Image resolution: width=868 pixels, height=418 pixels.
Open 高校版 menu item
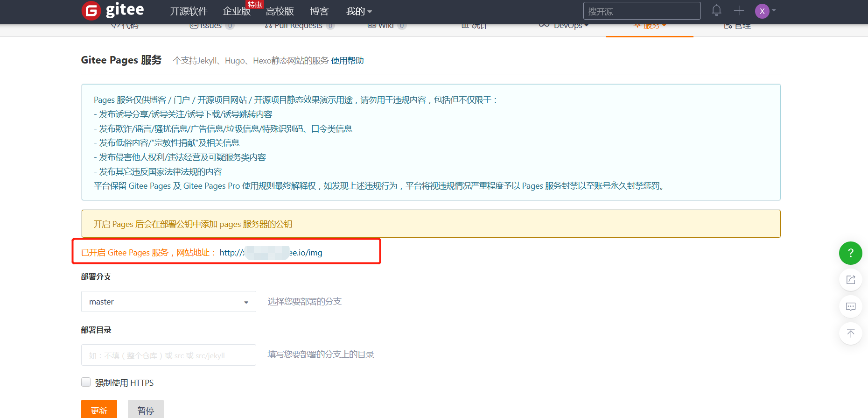(x=280, y=11)
